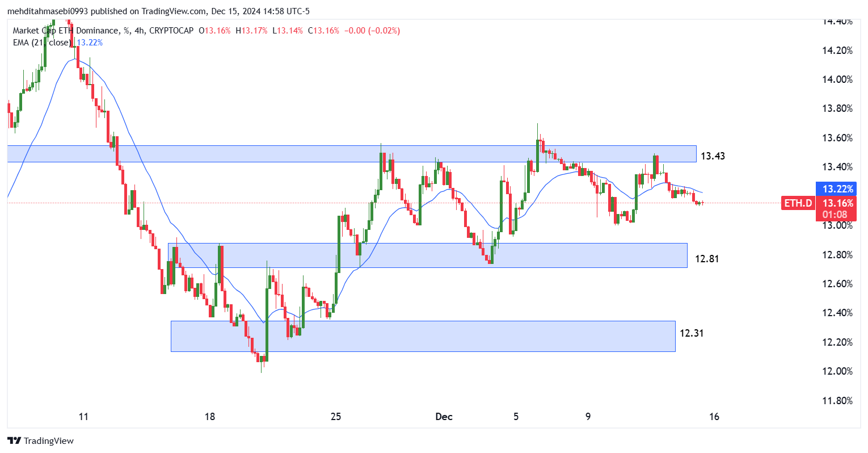This screenshot has height=453, width=868.
Task: Select the 13.43 resistance zone rectangle
Action: click(352, 154)
